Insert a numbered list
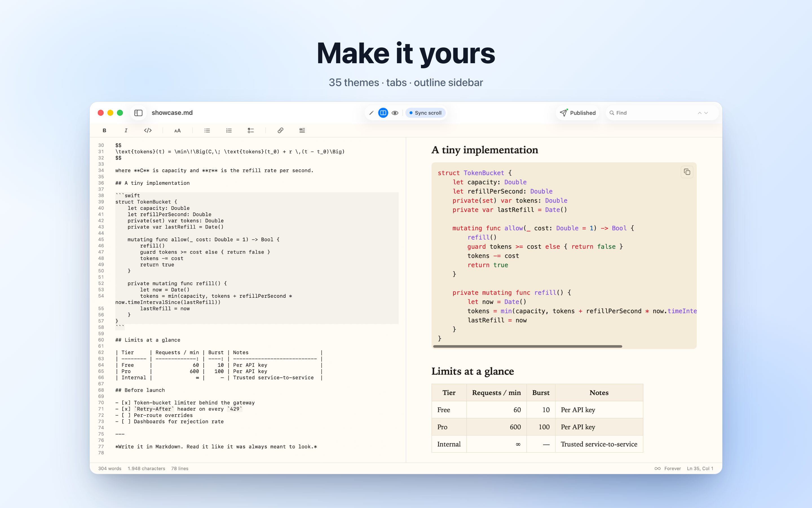The height and width of the screenshot is (508, 812). coord(229,130)
